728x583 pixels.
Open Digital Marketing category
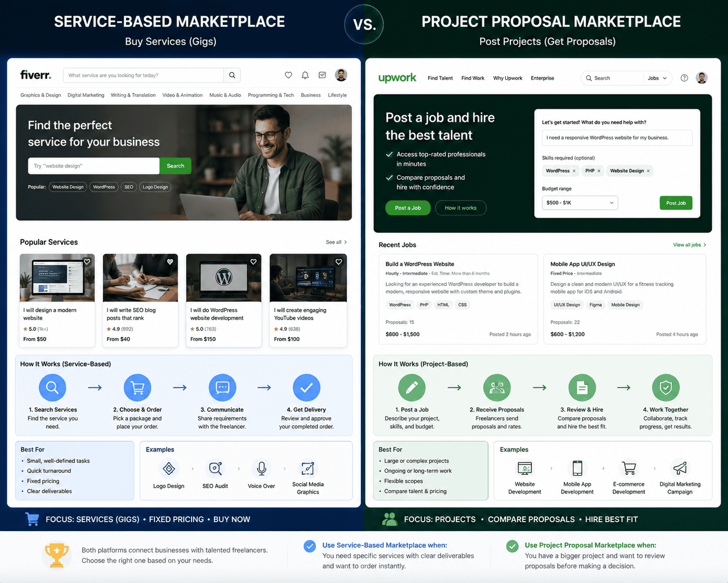[86, 95]
